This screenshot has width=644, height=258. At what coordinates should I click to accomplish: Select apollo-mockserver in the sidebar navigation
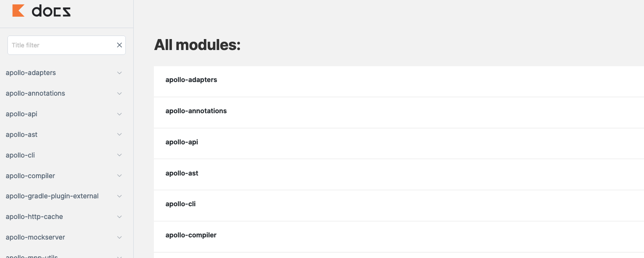point(35,237)
